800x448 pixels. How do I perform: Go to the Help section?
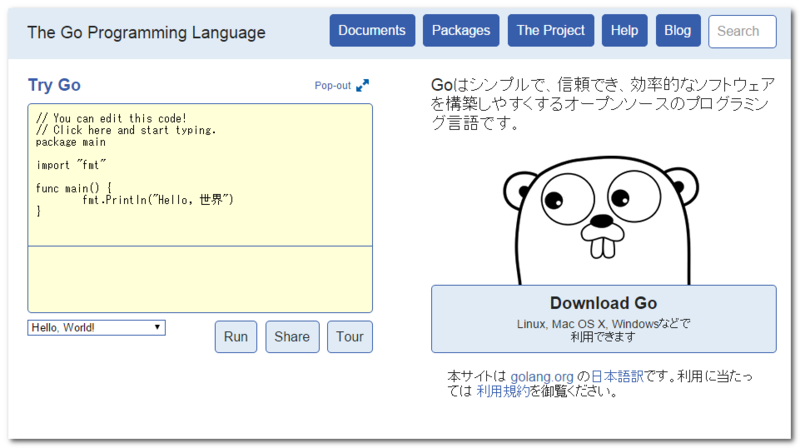[624, 31]
